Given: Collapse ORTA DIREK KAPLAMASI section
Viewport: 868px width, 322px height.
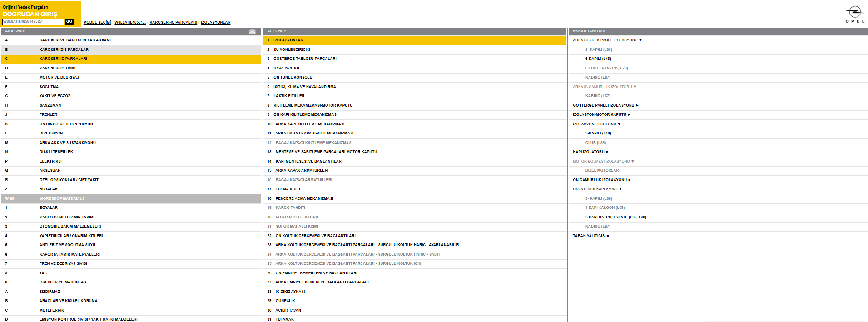Looking at the screenshot, I should 597,189.
